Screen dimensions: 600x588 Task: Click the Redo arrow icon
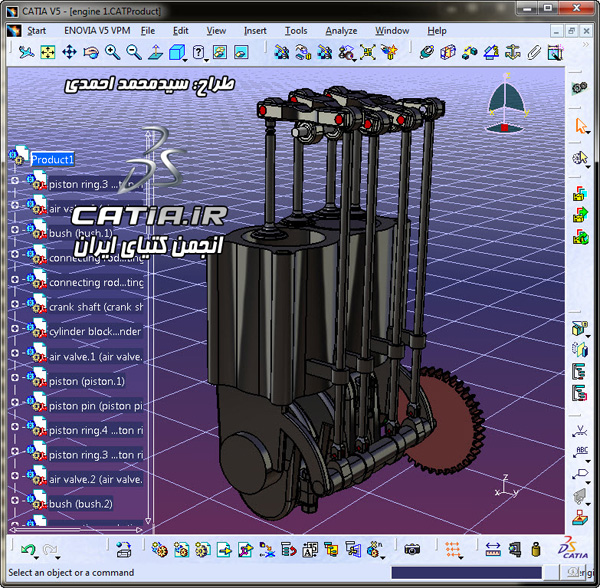coord(50,550)
